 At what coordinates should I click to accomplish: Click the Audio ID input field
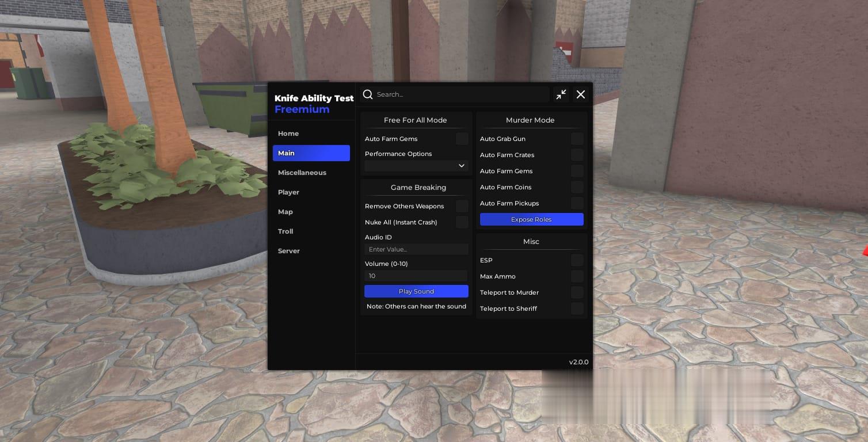(416, 249)
